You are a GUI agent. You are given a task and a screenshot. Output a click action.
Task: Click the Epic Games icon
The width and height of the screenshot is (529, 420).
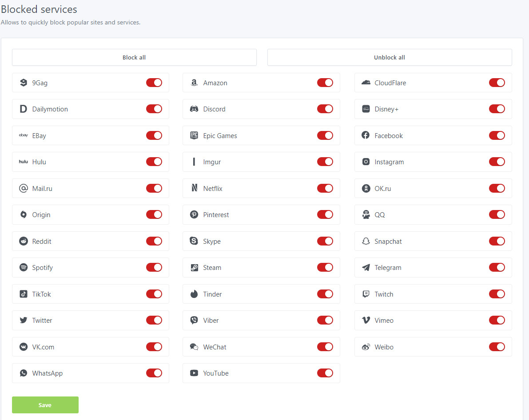coord(194,135)
